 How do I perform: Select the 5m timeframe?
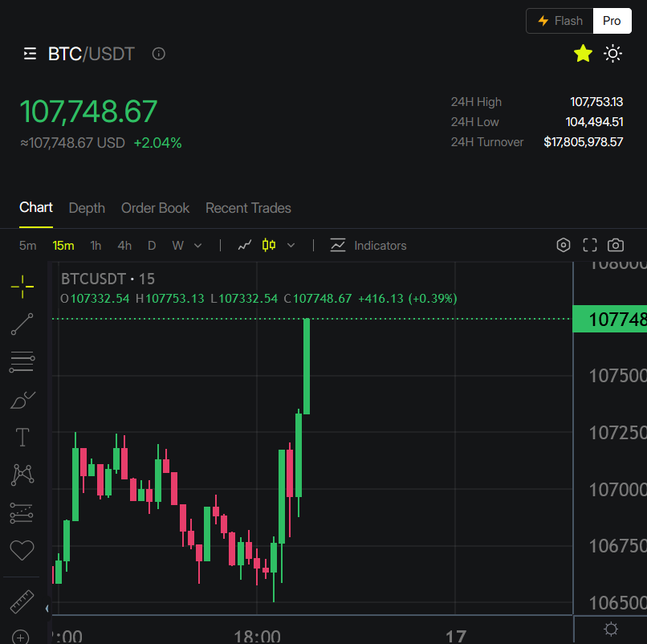pos(27,246)
